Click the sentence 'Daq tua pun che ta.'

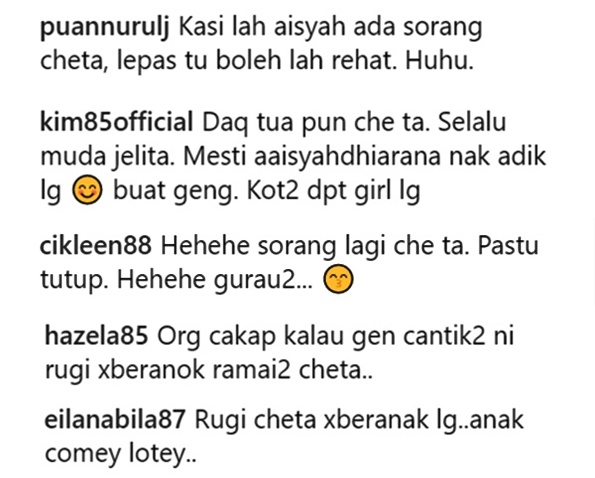coord(316,123)
